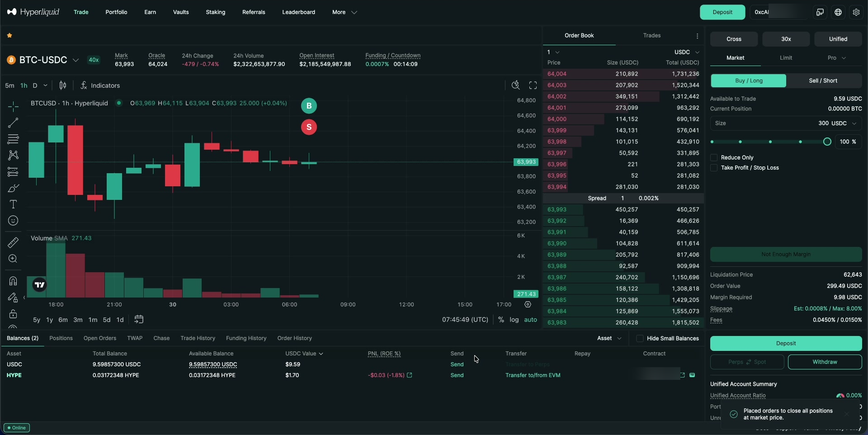Image resolution: width=868 pixels, height=435 pixels.
Task: Click the Deposit button in header
Action: [x=722, y=12]
